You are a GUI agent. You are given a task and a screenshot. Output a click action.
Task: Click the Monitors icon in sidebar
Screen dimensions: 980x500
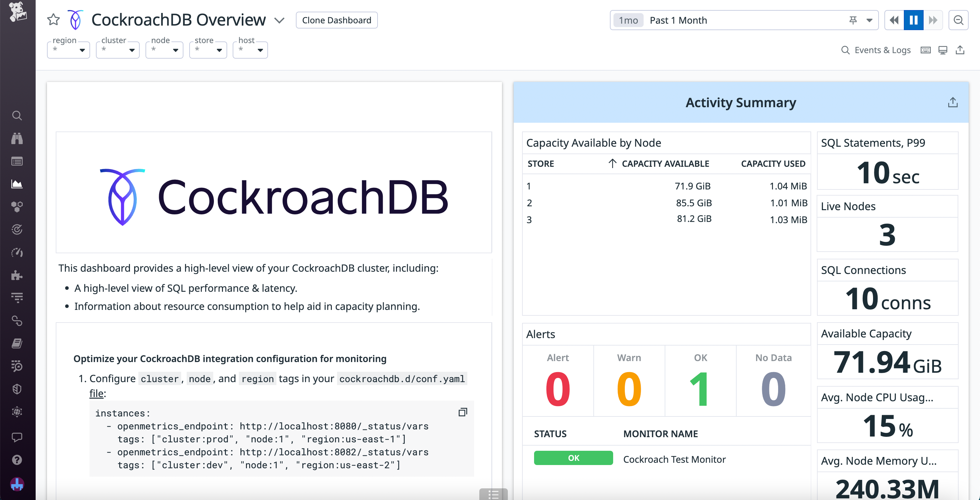pyautogui.click(x=17, y=229)
